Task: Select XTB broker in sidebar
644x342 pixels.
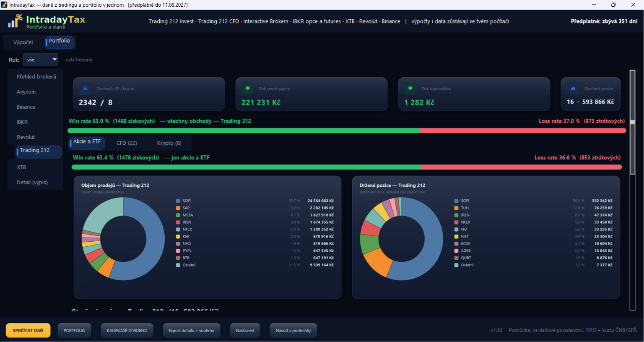Action: coord(21,167)
